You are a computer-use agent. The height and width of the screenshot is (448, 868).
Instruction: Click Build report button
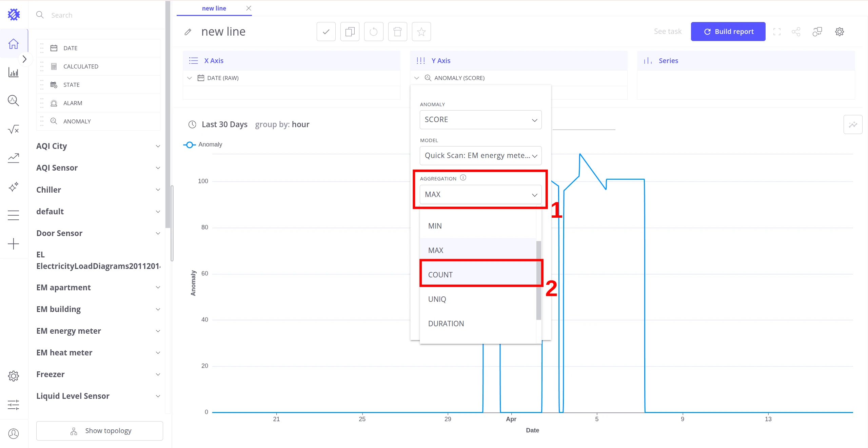point(728,32)
